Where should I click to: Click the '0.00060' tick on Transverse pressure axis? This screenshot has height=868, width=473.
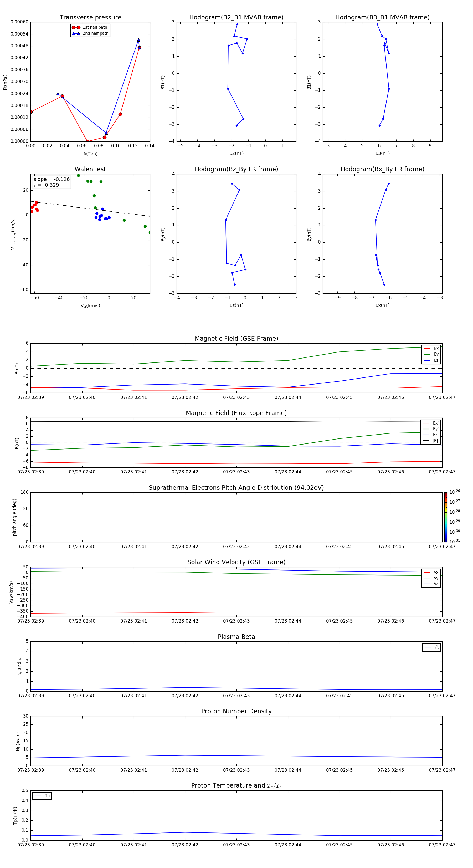19,22
